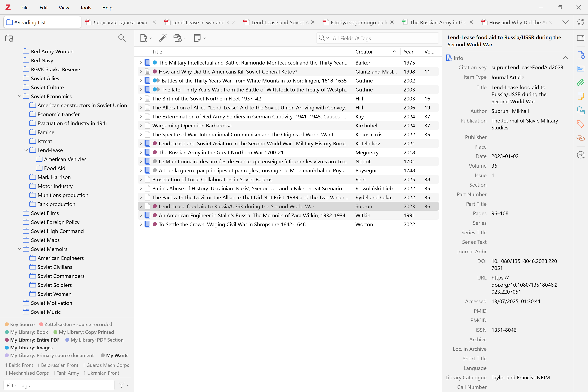
Task: Jump to Related section side icon
Action: coord(580,138)
